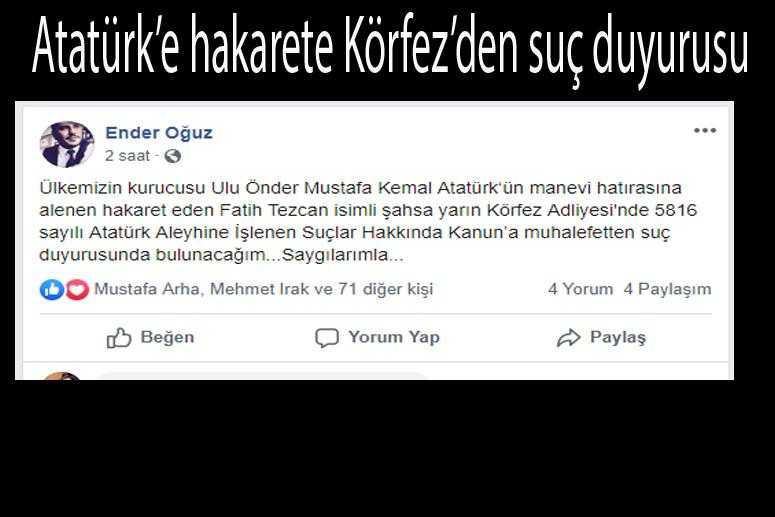Viewport: 775px width, 517px height.
Task: Click the red heart reaction icon
Action: (x=78, y=290)
